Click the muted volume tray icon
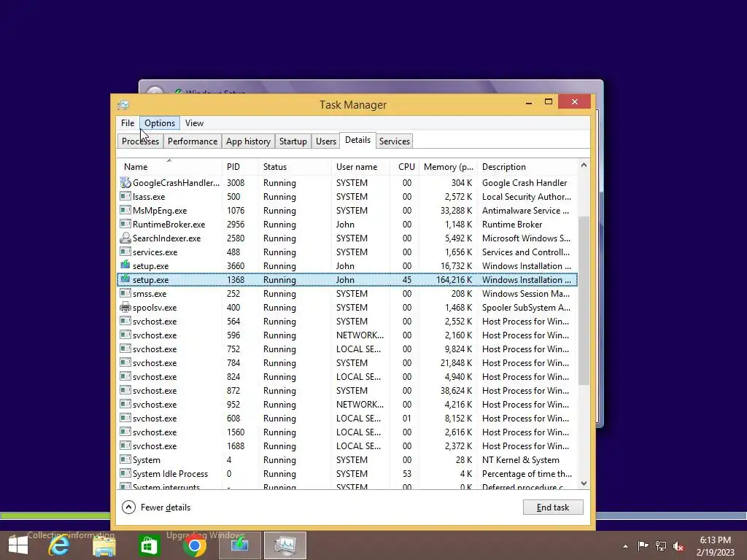The height and width of the screenshot is (560, 747). (x=678, y=546)
